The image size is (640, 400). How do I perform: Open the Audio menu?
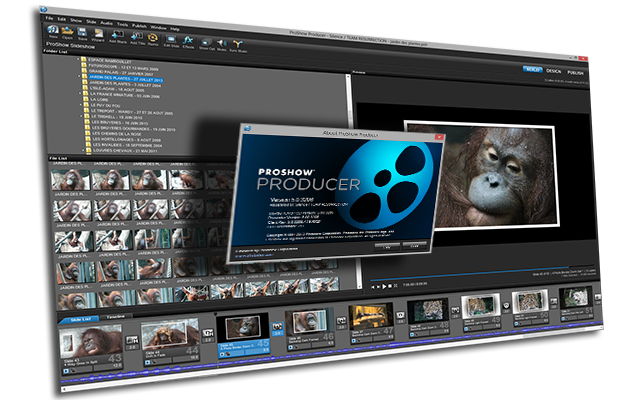click(x=107, y=23)
